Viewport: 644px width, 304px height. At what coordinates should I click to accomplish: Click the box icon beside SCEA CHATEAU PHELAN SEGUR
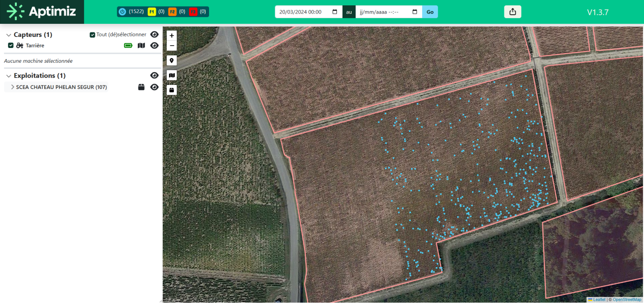tap(141, 87)
